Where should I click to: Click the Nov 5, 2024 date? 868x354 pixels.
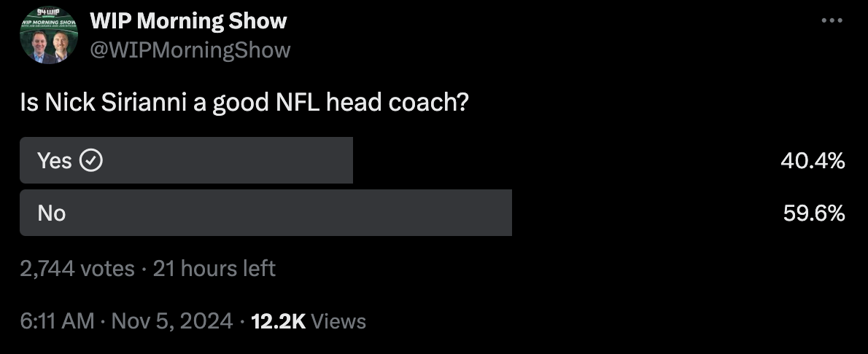coord(171,320)
